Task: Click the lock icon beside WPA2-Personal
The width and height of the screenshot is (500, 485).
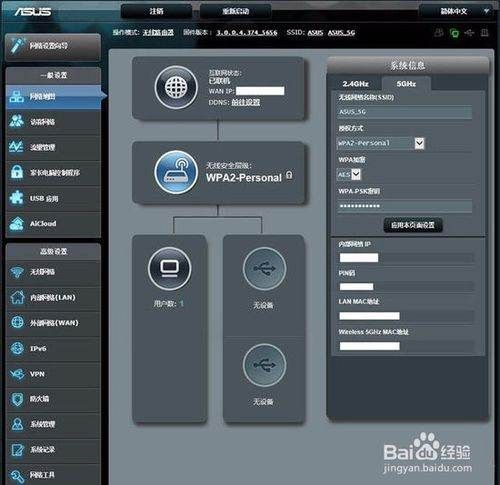Action: 289,175
